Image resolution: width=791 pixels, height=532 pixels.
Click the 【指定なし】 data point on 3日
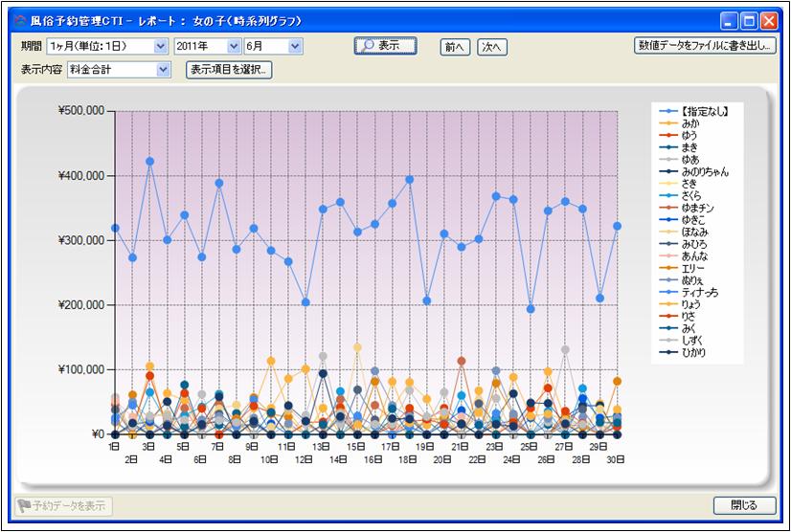coord(149,162)
